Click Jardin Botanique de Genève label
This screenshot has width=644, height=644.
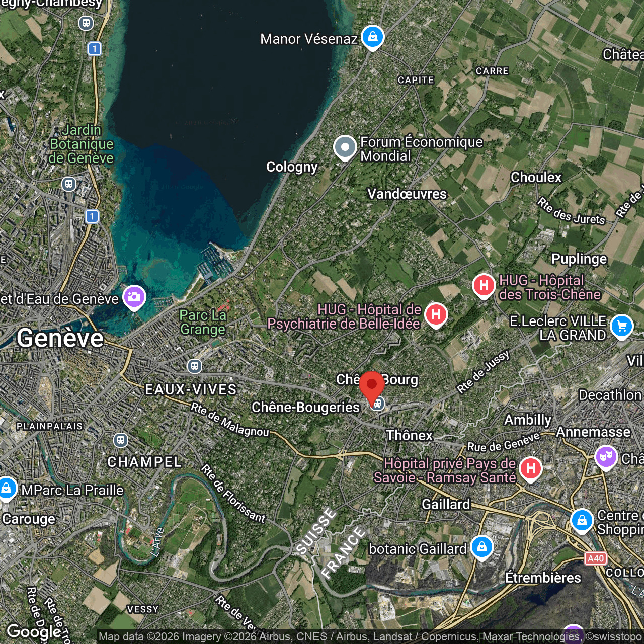coord(82,144)
